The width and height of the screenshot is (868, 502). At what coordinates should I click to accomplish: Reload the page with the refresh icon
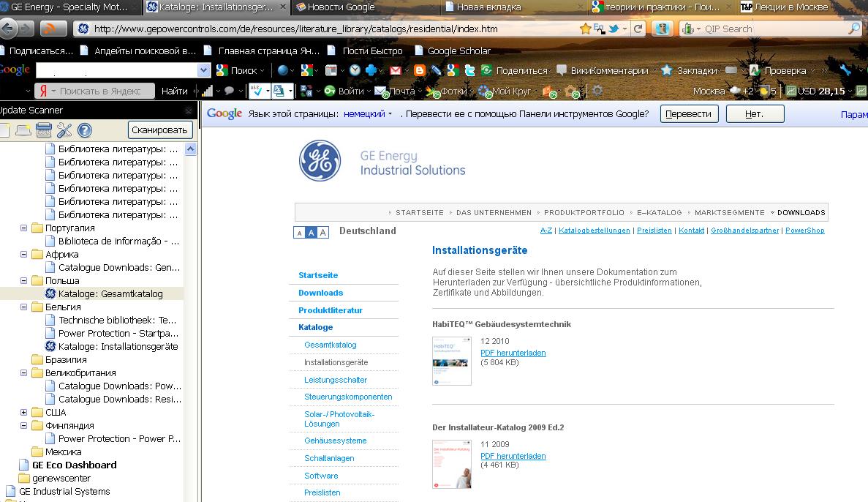pyautogui.click(x=638, y=29)
